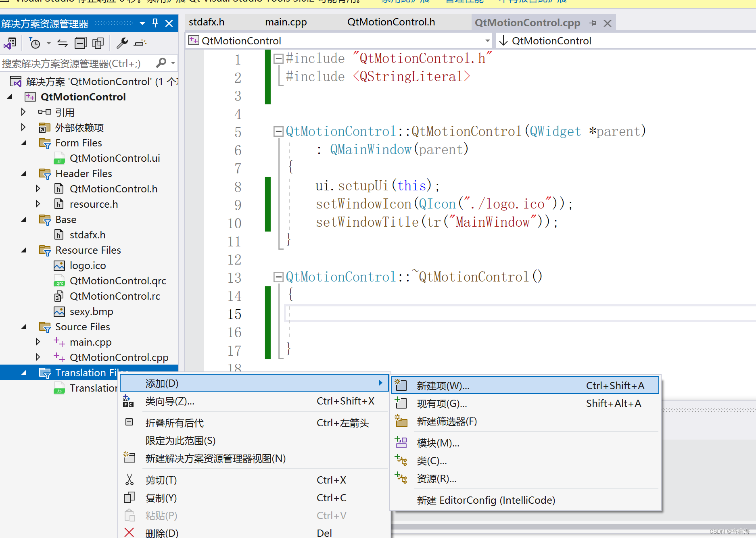Screen dimensions: 756x538
Task: Click the sexy.bmp image icon
Action: pyautogui.click(x=59, y=311)
